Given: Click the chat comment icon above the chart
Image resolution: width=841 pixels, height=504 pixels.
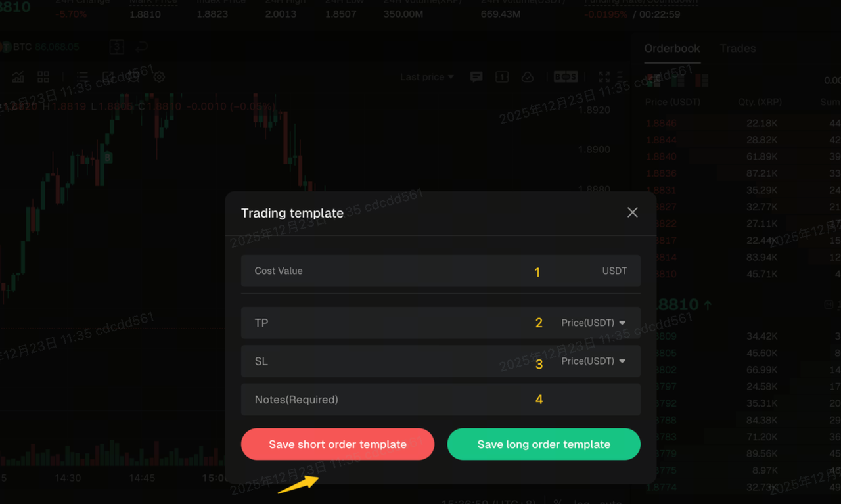Looking at the screenshot, I should click(476, 77).
